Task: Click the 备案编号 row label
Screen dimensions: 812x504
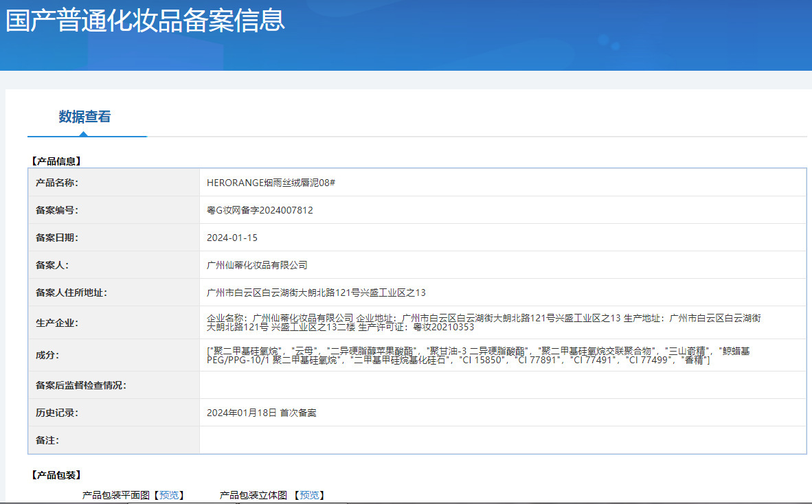Action: pos(57,210)
